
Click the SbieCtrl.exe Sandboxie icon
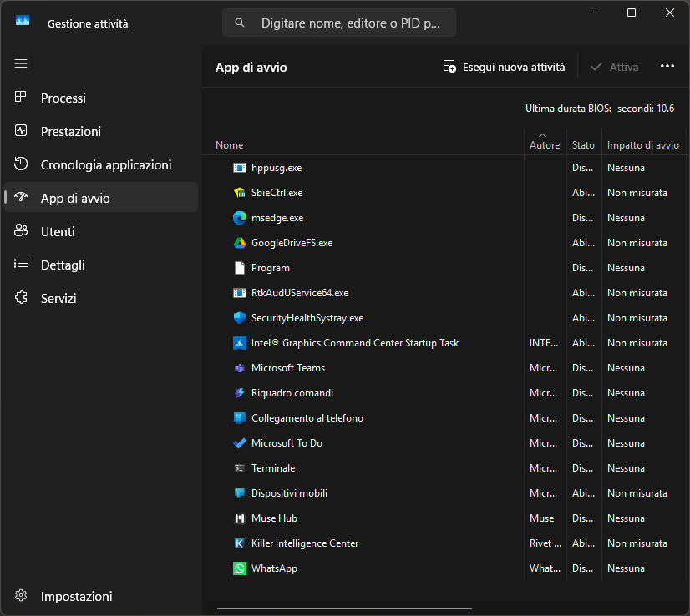tap(240, 193)
